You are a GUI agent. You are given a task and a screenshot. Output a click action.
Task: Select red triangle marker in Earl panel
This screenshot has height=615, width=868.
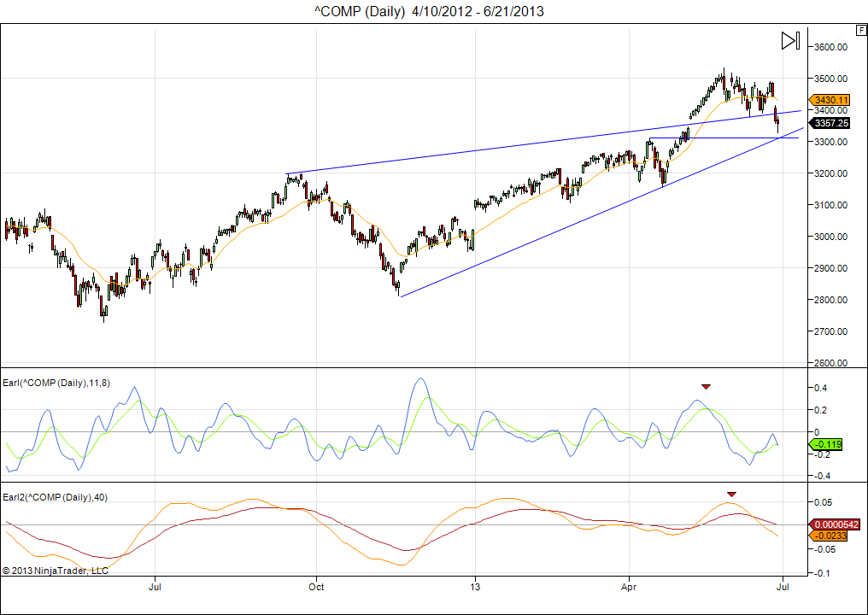click(705, 387)
